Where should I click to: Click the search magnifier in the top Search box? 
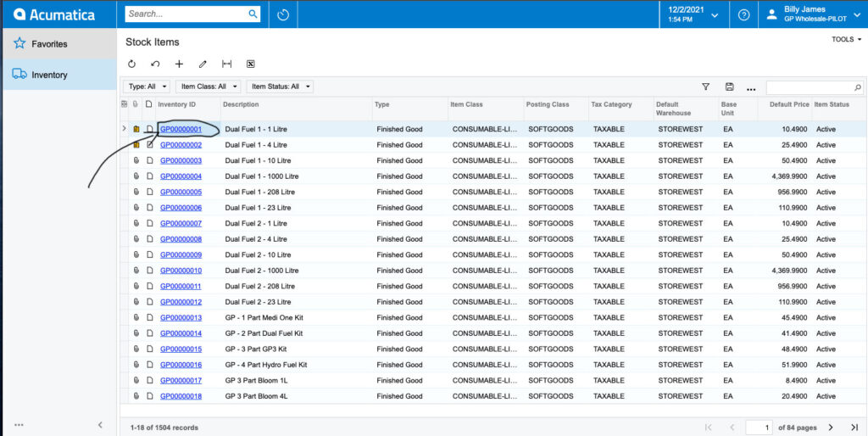click(253, 14)
